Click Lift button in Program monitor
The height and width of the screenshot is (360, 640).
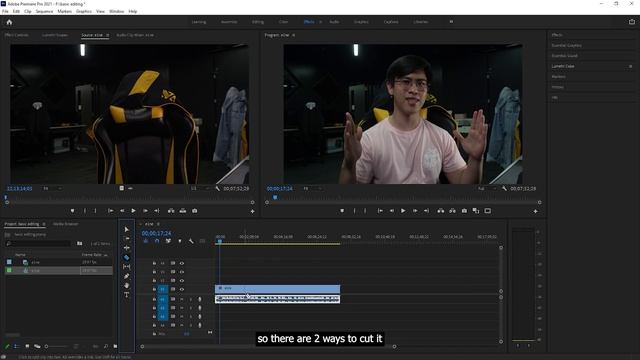[x=441, y=211]
